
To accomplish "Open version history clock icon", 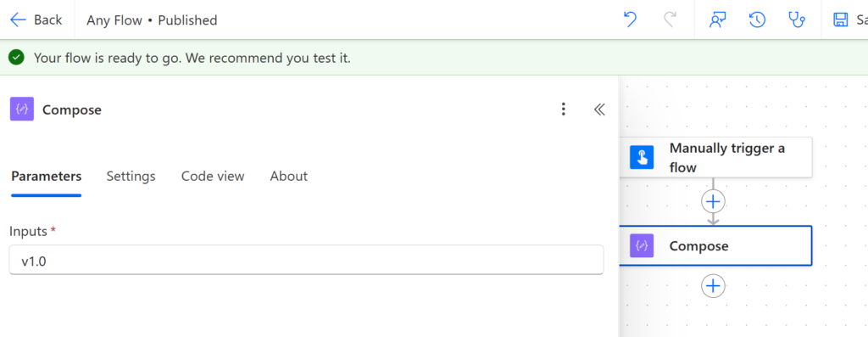I will (757, 20).
